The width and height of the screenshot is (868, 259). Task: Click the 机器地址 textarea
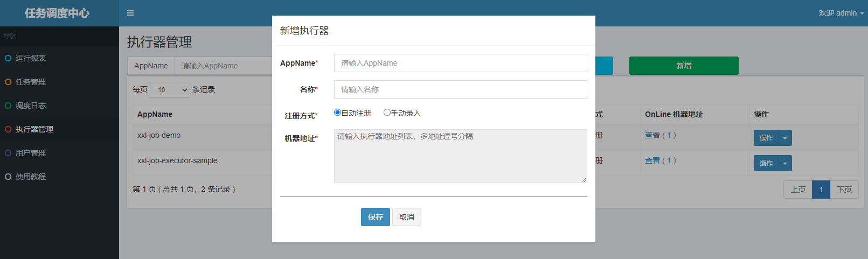[x=461, y=156]
